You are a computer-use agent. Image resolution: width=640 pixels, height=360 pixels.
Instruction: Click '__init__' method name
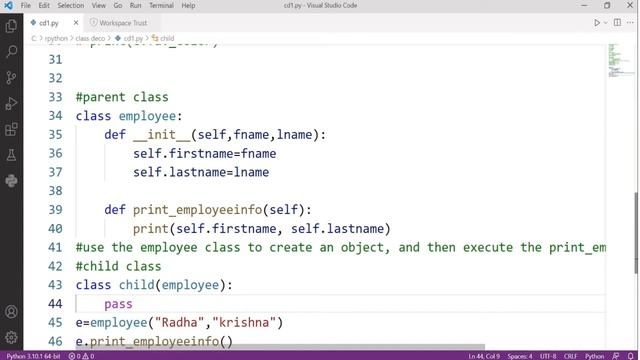162,135
